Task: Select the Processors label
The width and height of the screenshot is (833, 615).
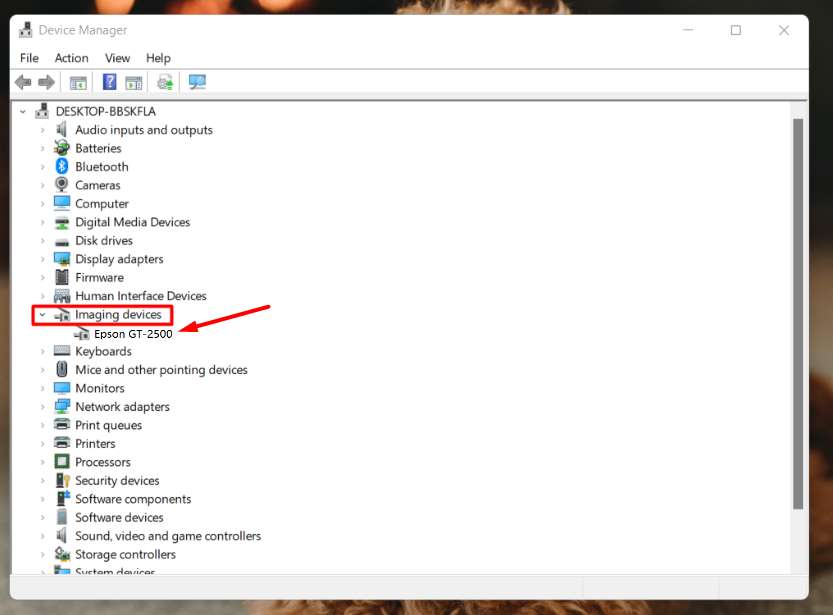Action: [103, 462]
